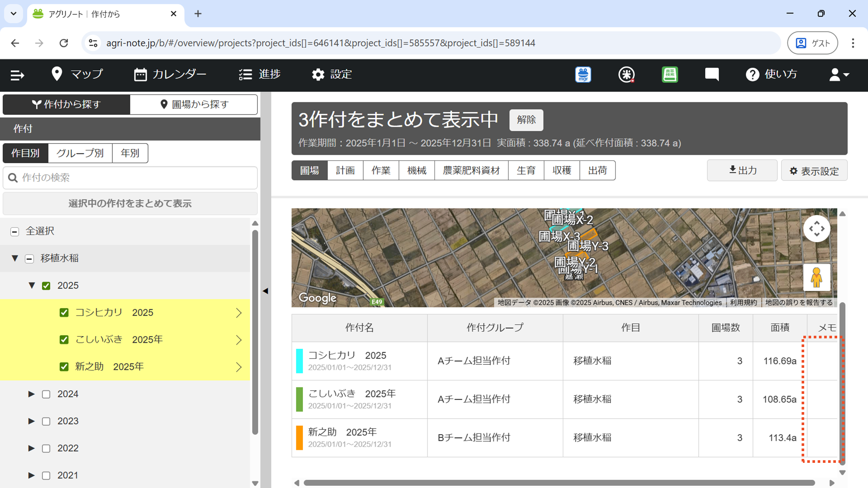Expand the 2023 tree node
The image size is (868, 488).
(x=31, y=421)
